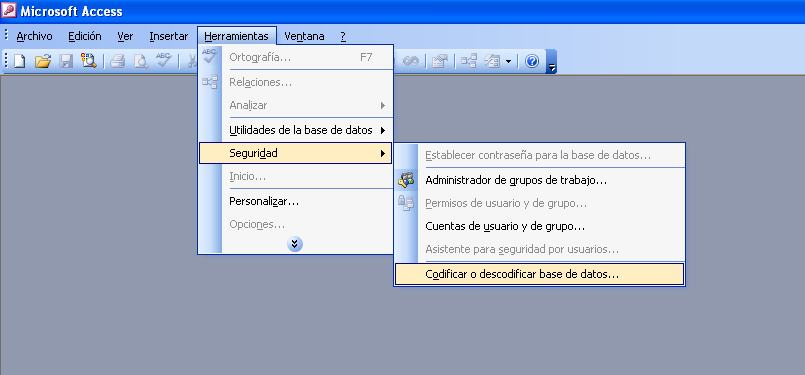Open the Ventana menu
The height and width of the screenshot is (375, 805).
[x=304, y=36]
